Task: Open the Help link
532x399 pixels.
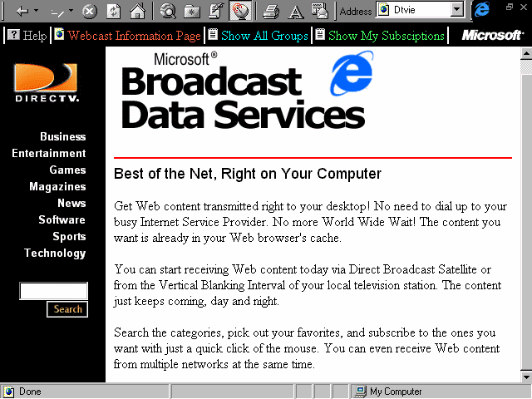Action: [x=35, y=36]
